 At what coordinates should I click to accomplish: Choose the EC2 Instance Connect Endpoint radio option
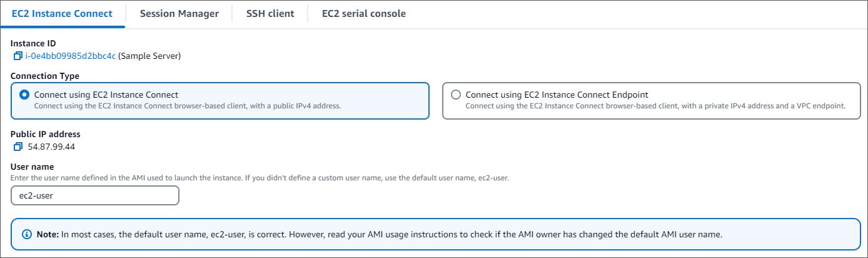456,95
